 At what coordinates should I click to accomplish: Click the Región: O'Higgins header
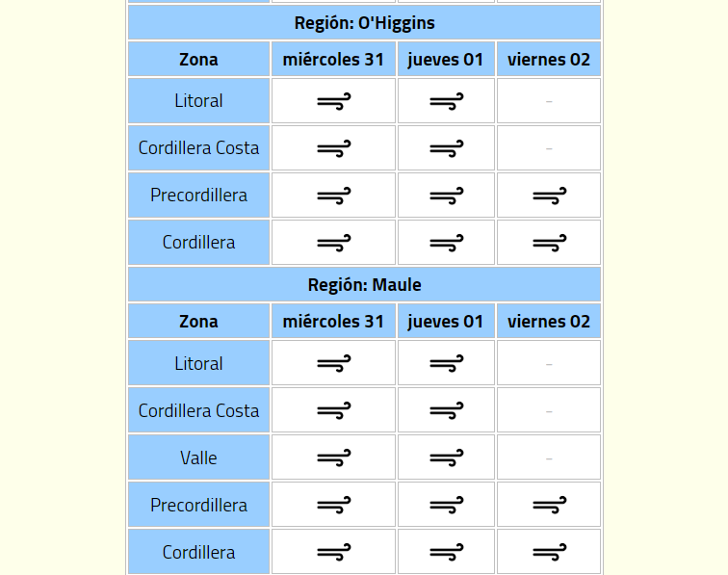(364, 23)
